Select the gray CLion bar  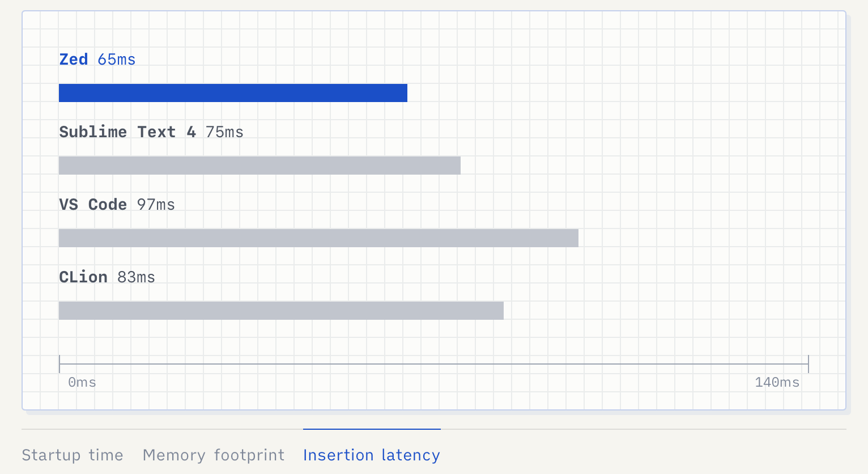coord(281,311)
